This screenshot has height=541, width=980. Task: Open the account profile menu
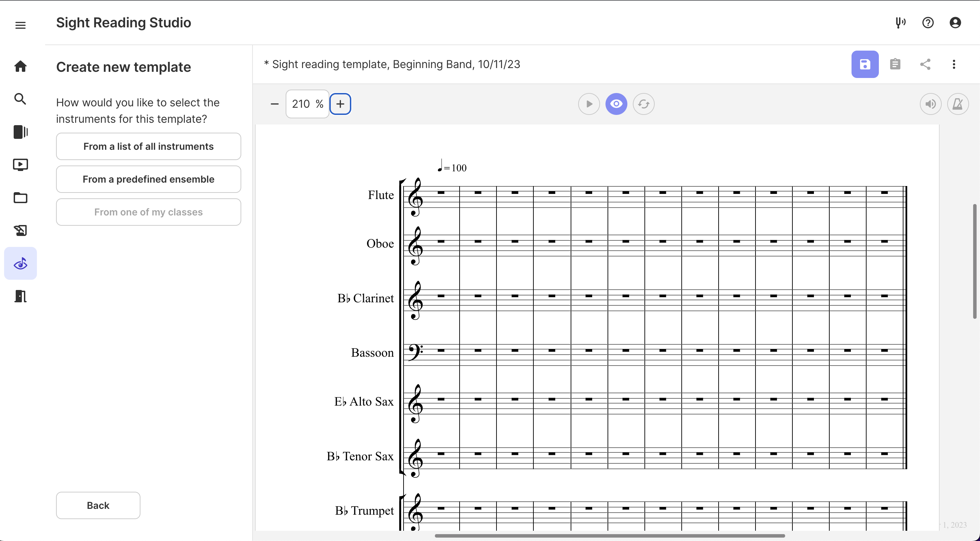pyautogui.click(x=955, y=23)
